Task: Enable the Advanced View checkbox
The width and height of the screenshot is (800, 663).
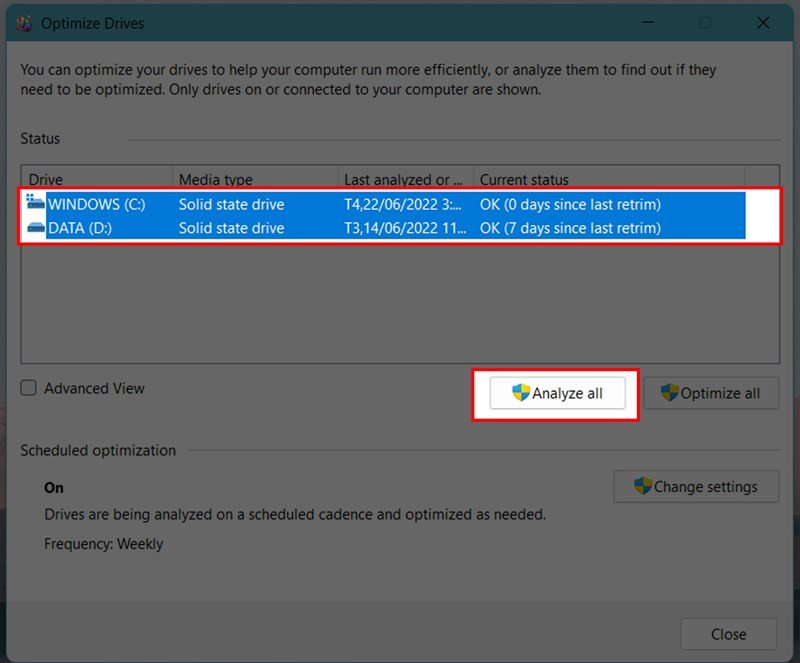Action: click(28, 388)
